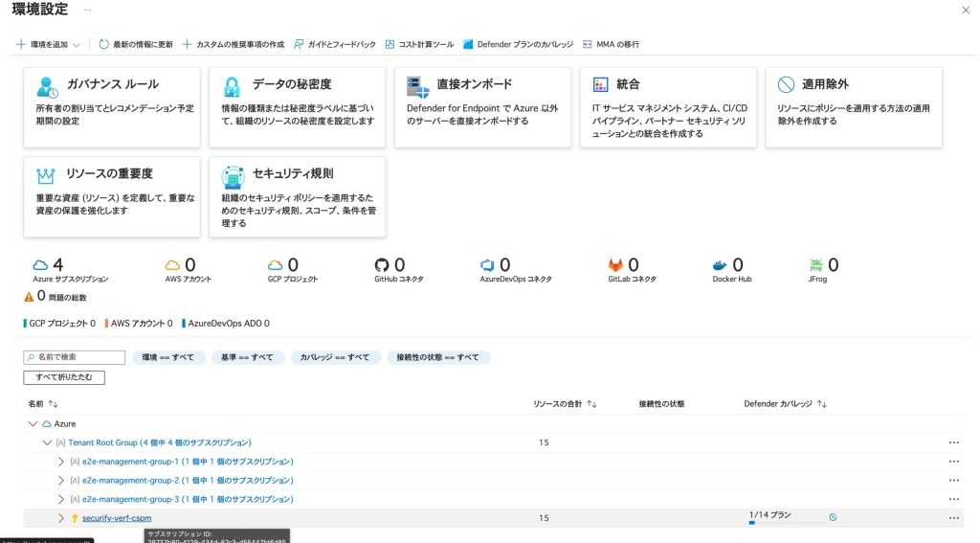Viewport: 980px width, 543px height.
Task: Collapse the Azure tree node
Action: point(33,423)
